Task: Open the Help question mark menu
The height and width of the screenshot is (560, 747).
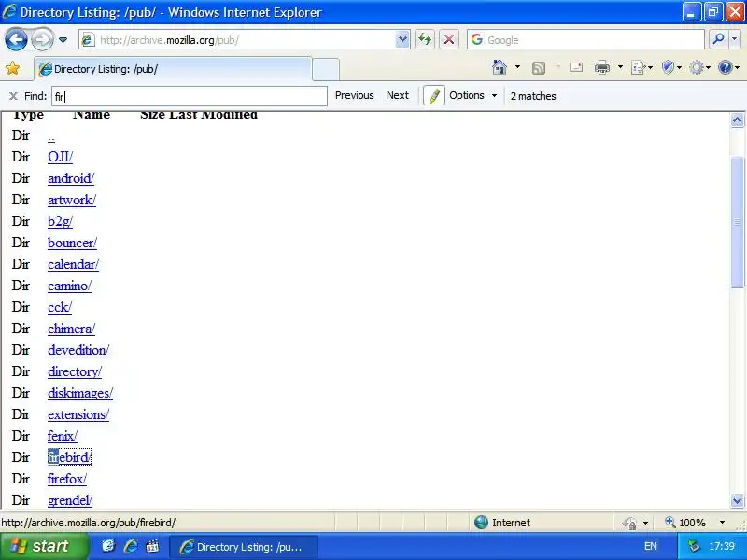Action: coord(729,68)
